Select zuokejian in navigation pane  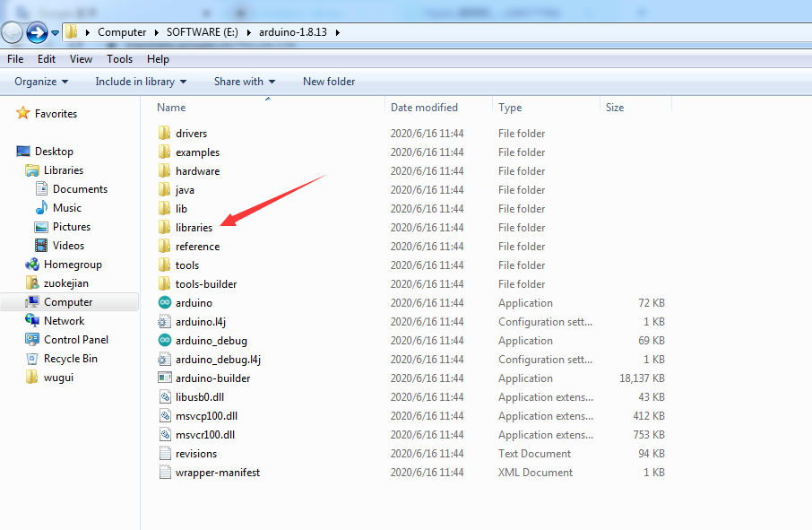pyautogui.click(x=65, y=282)
